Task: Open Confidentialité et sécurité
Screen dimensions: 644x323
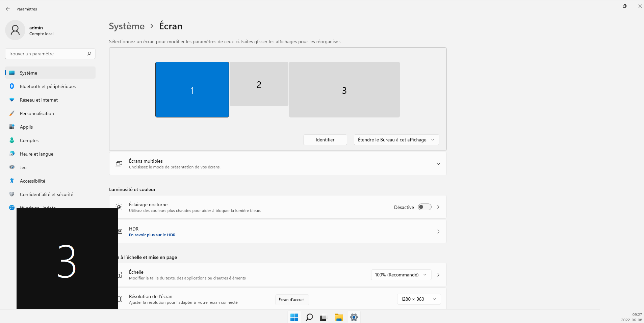Action: (46, 194)
